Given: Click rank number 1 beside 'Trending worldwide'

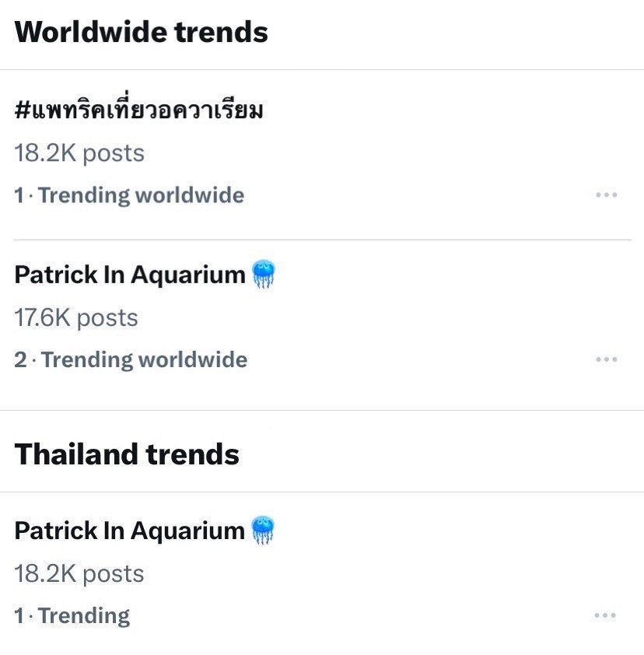Looking at the screenshot, I should coord(19,195).
